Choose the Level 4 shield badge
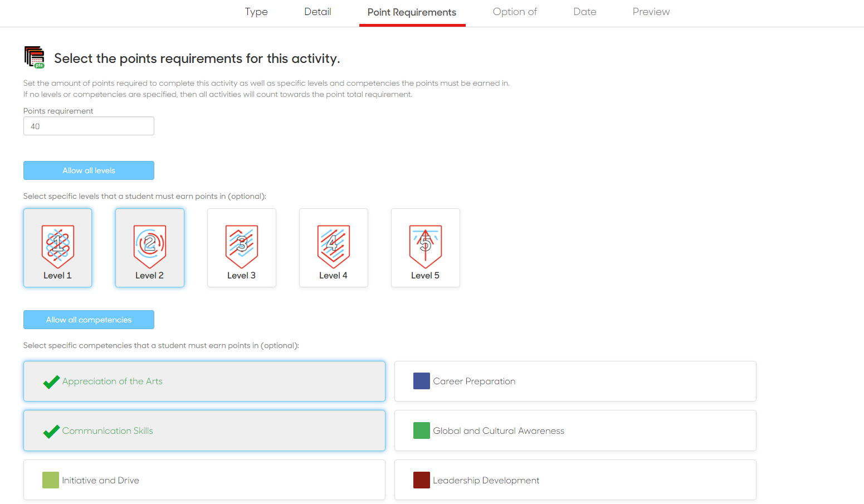 coord(334,246)
